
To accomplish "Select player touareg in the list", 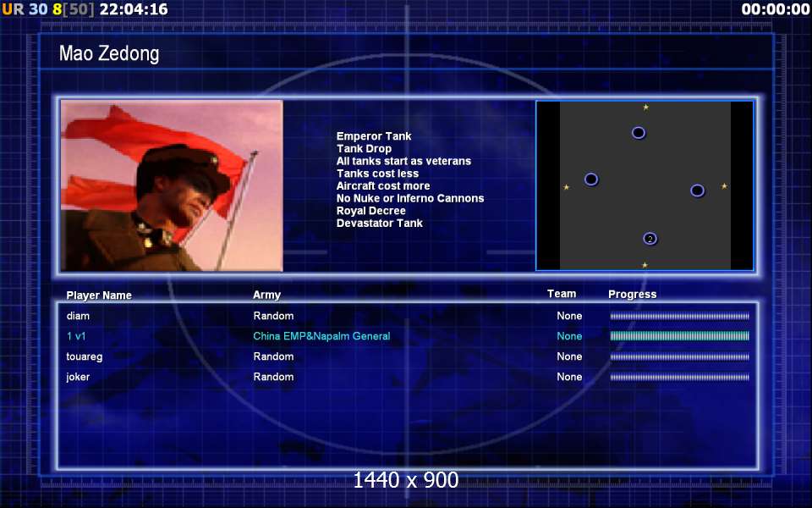I will [x=85, y=356].
